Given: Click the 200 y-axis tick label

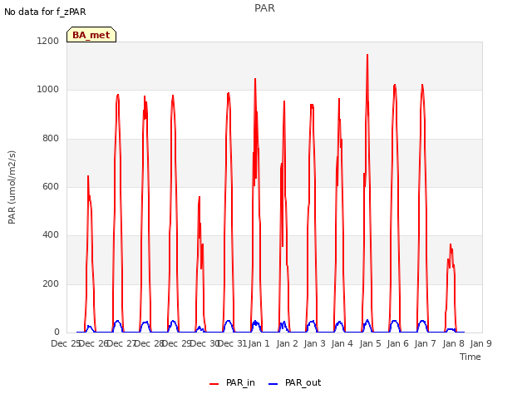Looking at the screenshot, I should [51, 283].
